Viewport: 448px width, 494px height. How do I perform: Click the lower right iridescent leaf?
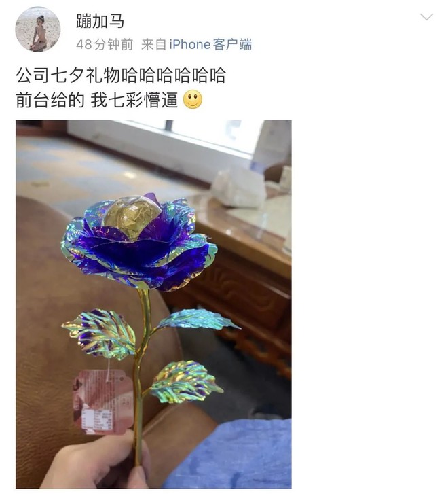[x=185, y=382]
